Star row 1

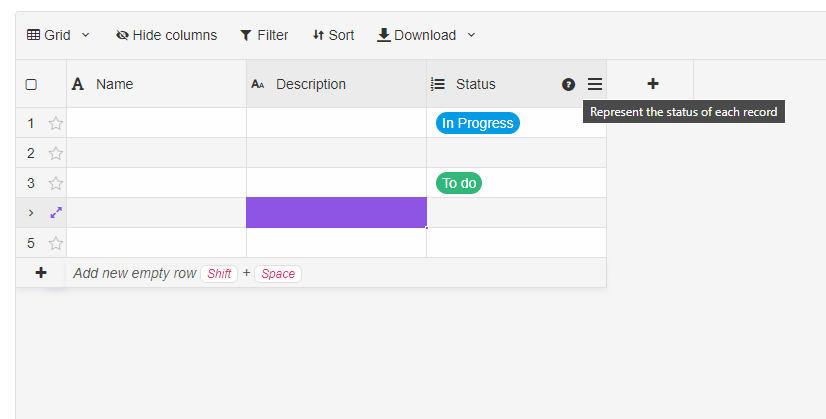(x=56, y=123)
